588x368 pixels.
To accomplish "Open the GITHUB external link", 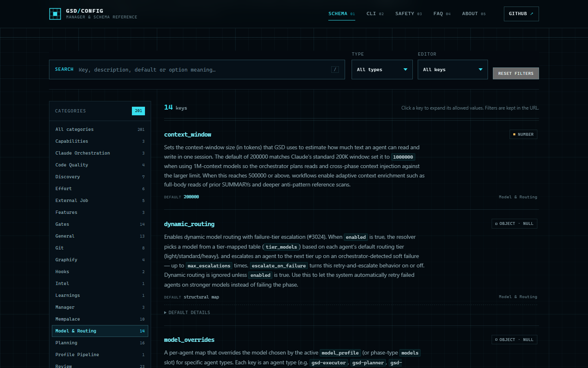I will click(521, 14).
